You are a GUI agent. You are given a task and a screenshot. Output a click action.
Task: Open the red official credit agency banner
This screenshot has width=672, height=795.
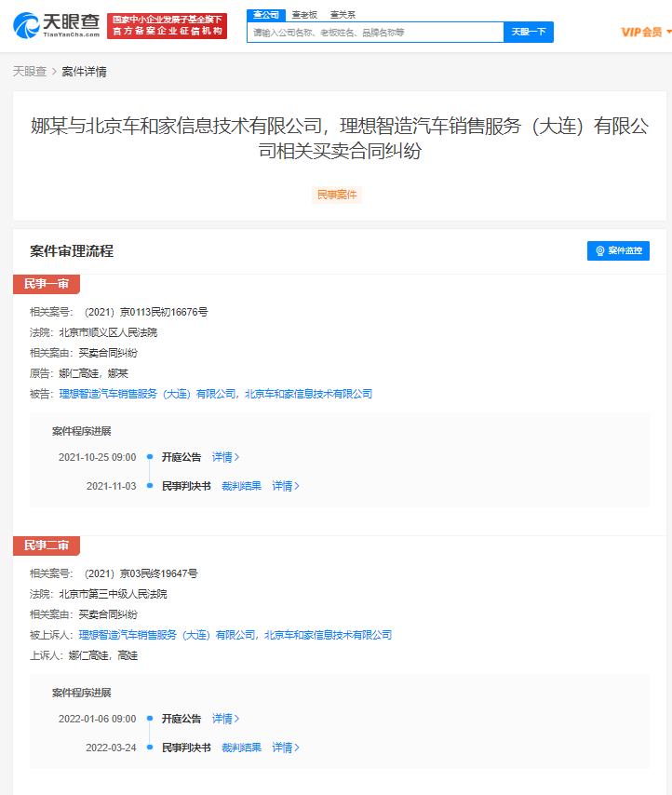click(x=168, y=26)
